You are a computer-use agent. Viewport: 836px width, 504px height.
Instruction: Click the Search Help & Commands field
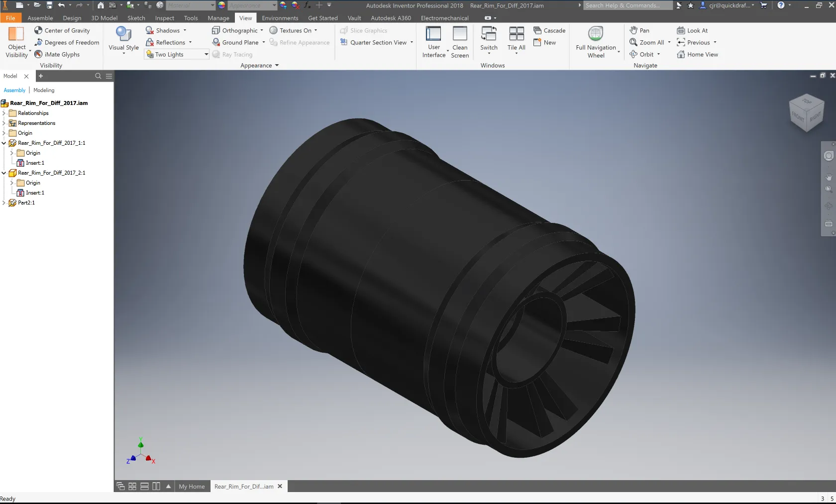pyautogui.click(x=628, y=5)
